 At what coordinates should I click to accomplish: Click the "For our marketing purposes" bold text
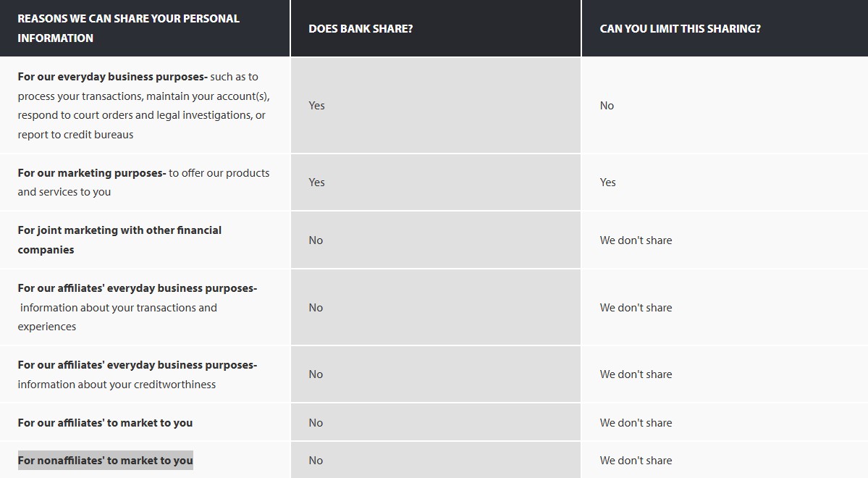click(92, 173)
